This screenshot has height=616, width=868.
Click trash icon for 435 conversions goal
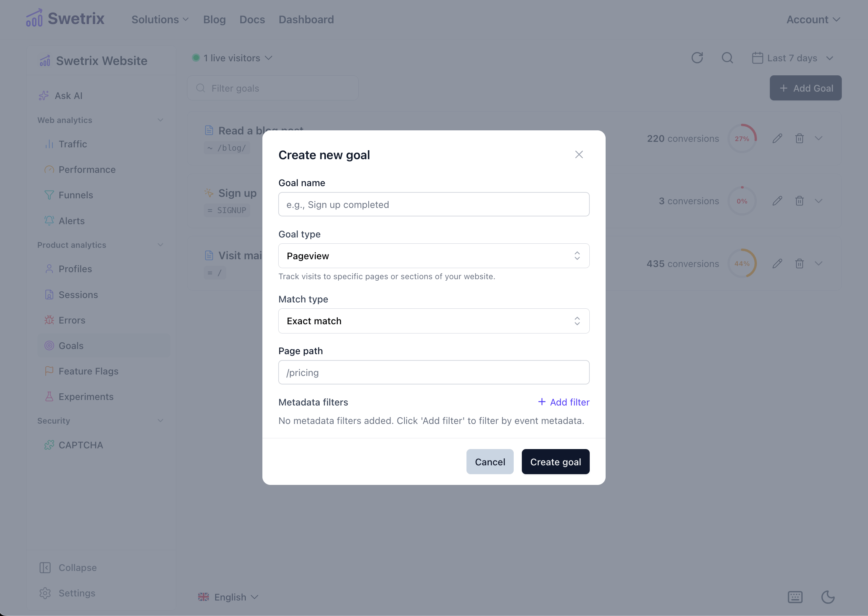pyautogui.click(x=799, y=264)
